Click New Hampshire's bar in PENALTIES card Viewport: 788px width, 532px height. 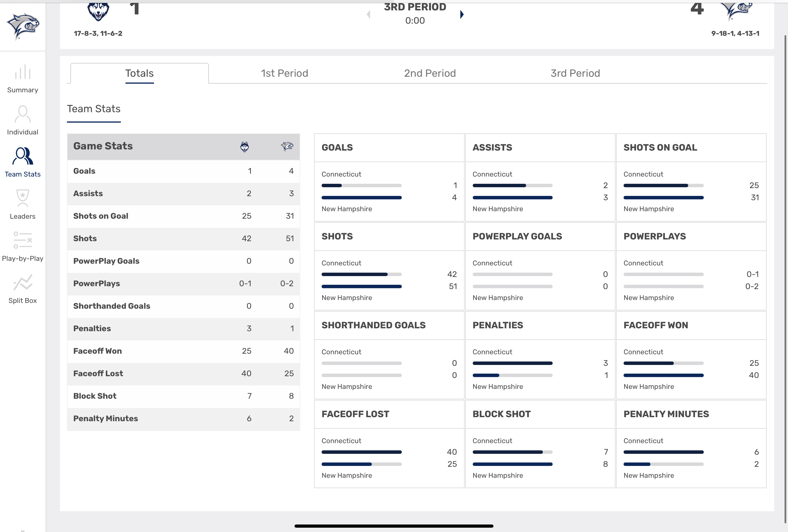pos(512,375)
